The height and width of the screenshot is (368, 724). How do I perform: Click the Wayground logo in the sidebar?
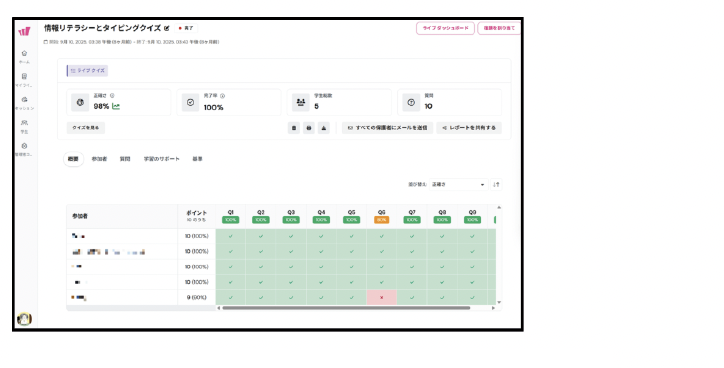click(24, 31)
